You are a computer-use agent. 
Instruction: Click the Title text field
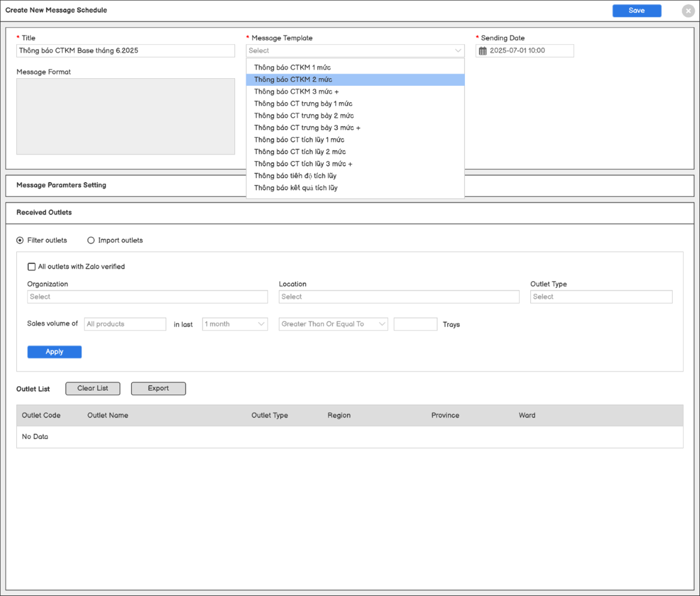125,51
